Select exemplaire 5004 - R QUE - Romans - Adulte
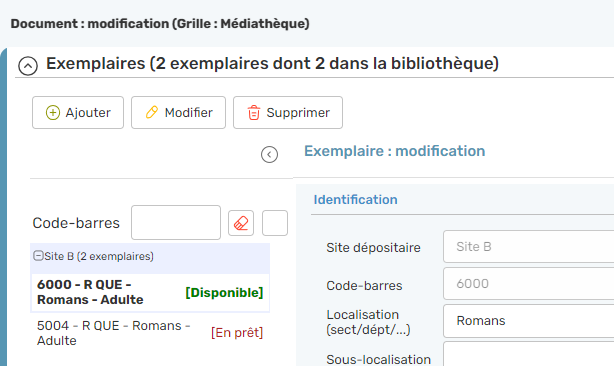The width and height of the screenshot is (614, 366). (x=150, y=333)
